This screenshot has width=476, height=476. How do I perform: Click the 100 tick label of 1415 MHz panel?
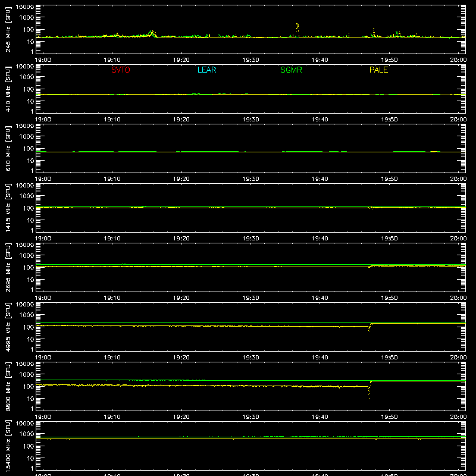coord(29,208)
